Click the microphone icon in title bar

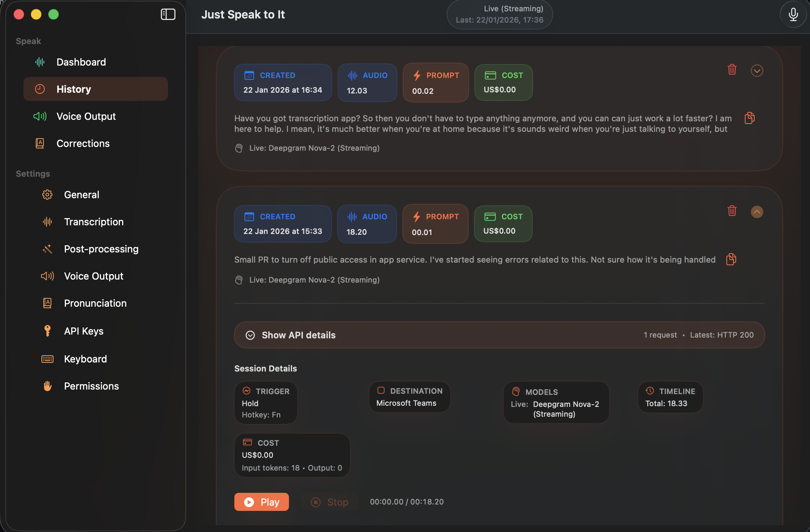pyautogui.click(x=793, y=14)
